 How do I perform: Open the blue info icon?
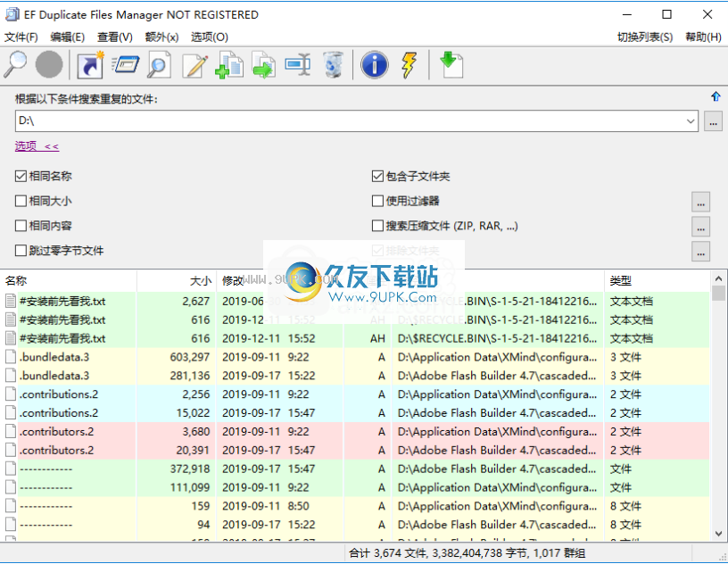(x=374, y=64)
